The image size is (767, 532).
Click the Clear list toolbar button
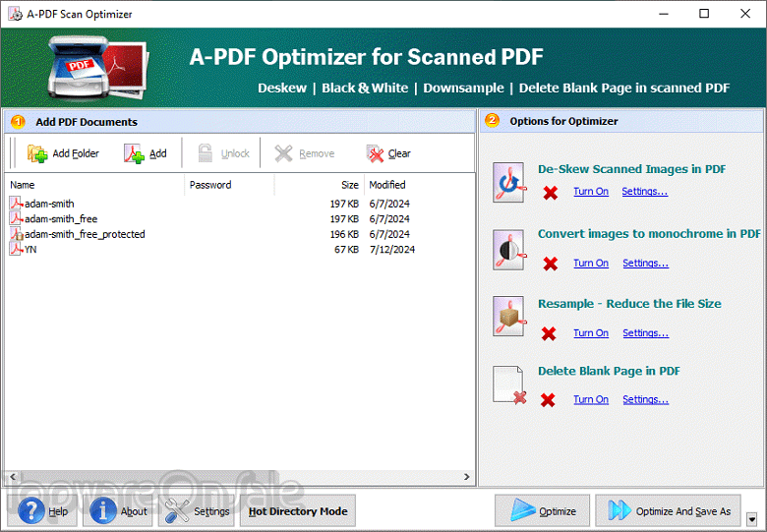(388, 153)
